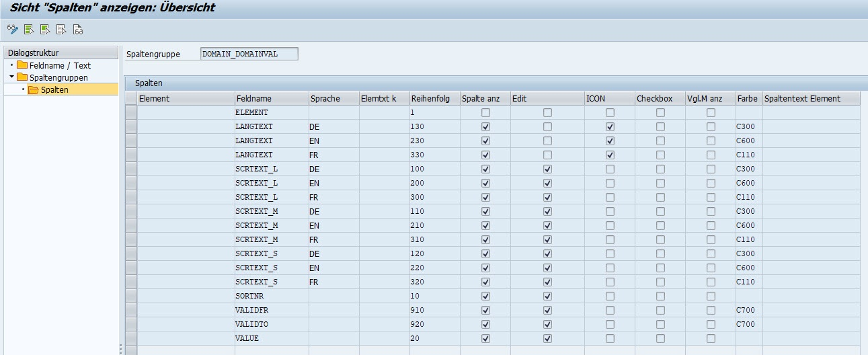Click the open Spalten folder icon

coord(34,89)
